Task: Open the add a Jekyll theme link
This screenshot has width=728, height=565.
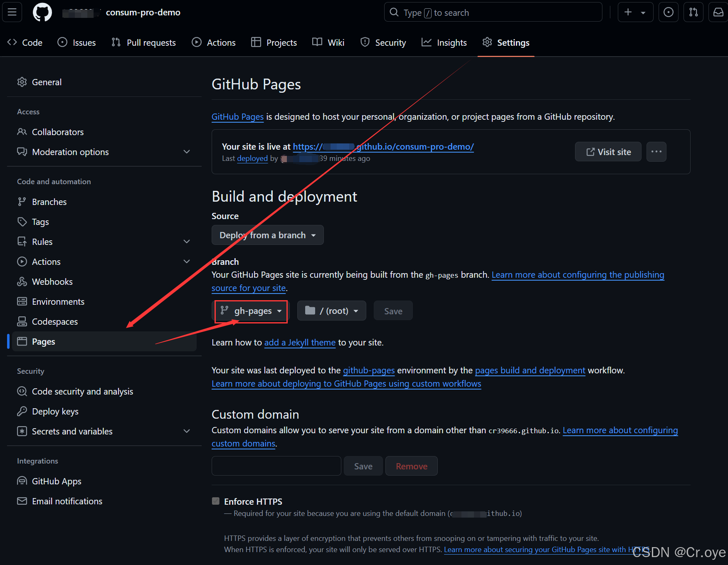Action: pos(300,343)
